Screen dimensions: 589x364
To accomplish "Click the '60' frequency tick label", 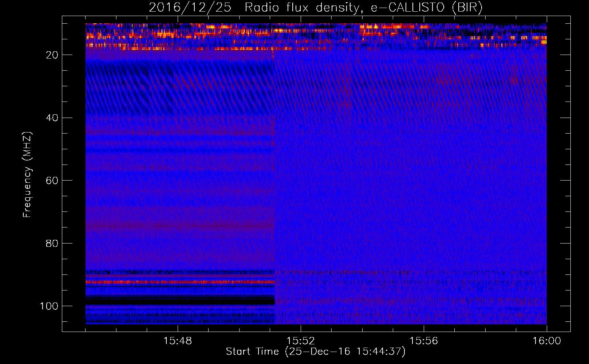I will pyautogui.click(x=52, y=181).
